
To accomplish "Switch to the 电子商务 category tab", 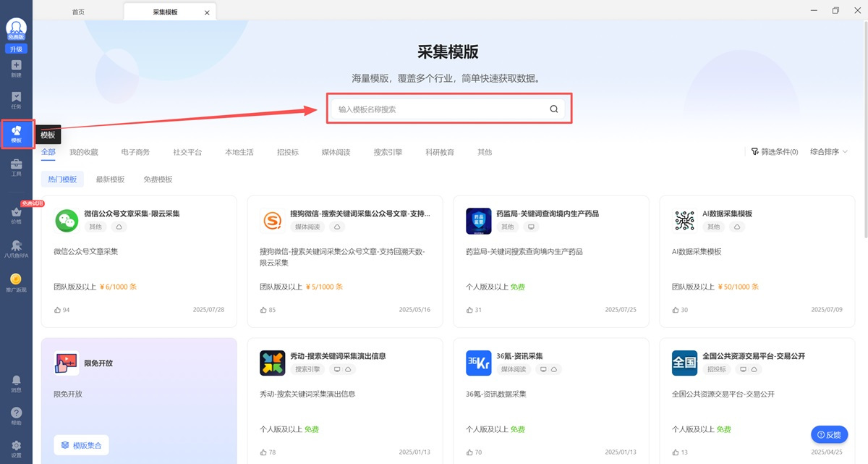I will pos(135,152).
